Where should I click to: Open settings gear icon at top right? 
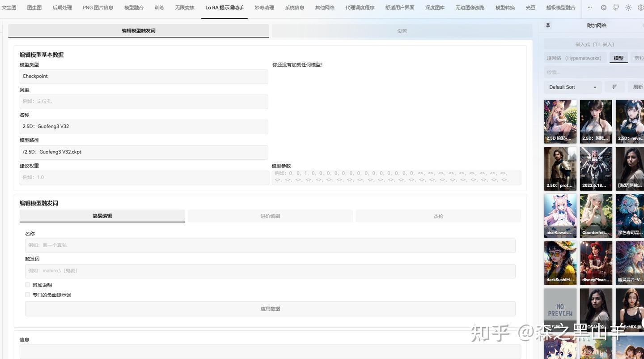point(640,8)
